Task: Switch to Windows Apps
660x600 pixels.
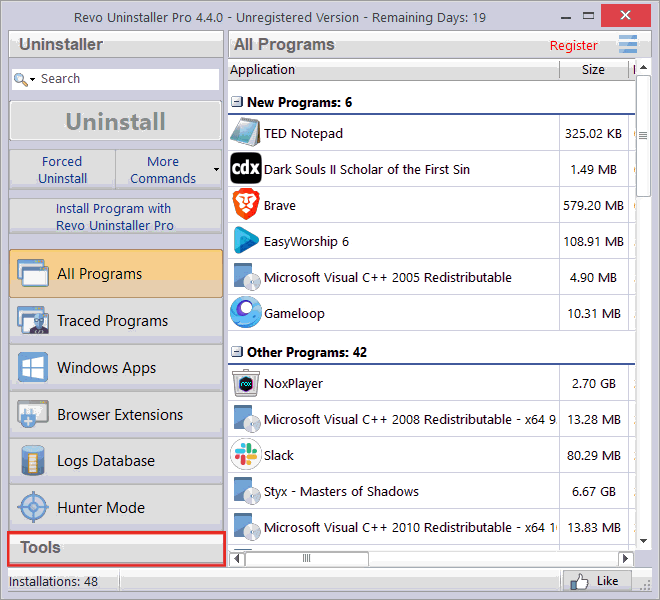Action: (116, 367)
